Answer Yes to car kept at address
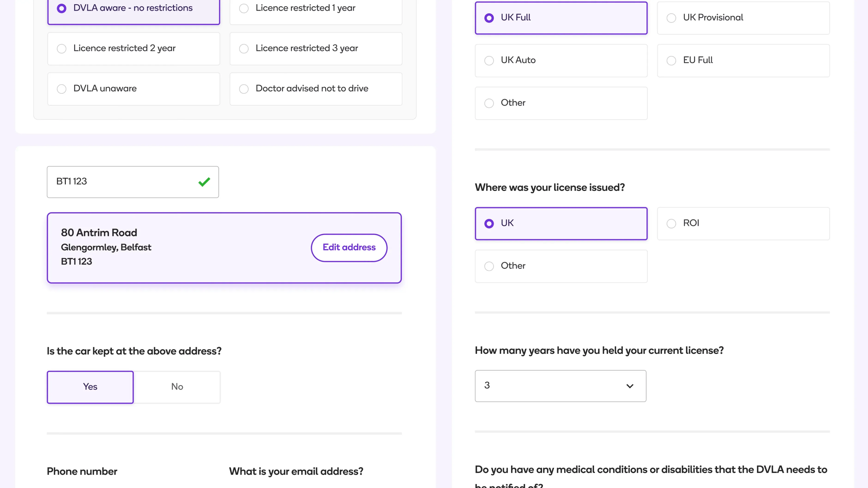Viewport: 868px width, 488px height. click(x=90, y=387)
